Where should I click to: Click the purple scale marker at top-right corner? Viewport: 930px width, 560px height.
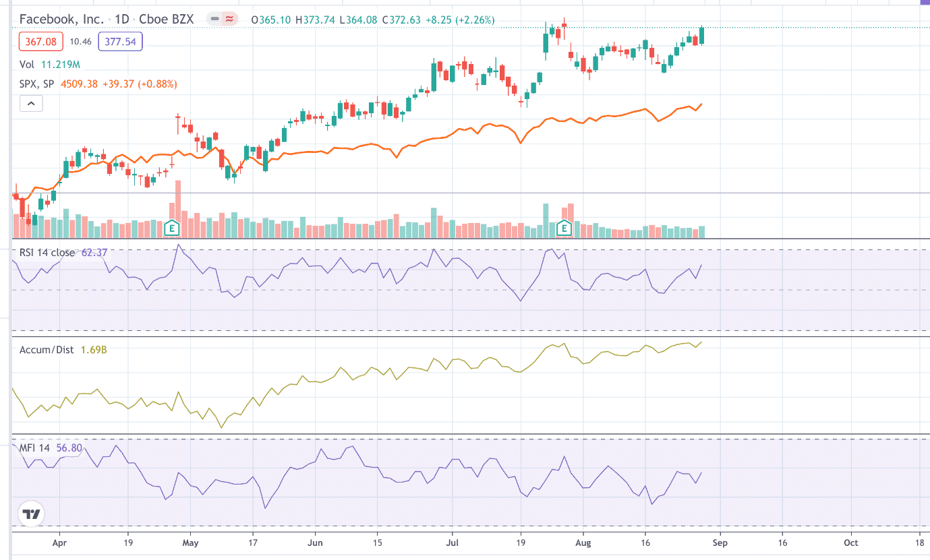[924, 3]
